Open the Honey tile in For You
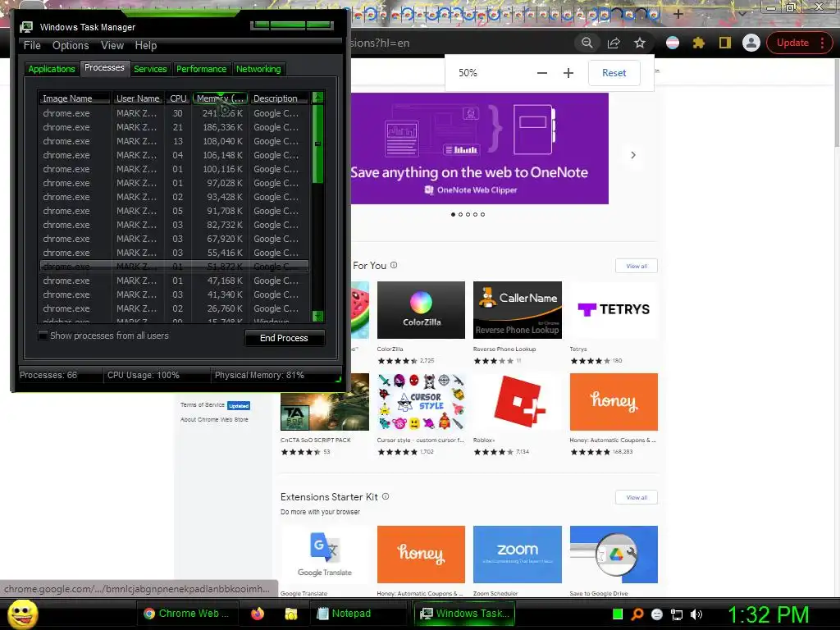840x630 pixels. 614,402
